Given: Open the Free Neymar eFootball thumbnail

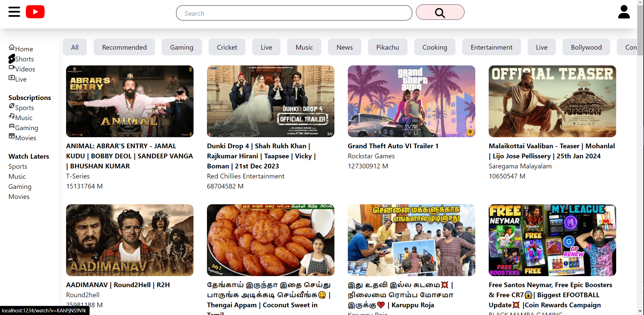Looking at the screenshot, I should pos(552,240).
